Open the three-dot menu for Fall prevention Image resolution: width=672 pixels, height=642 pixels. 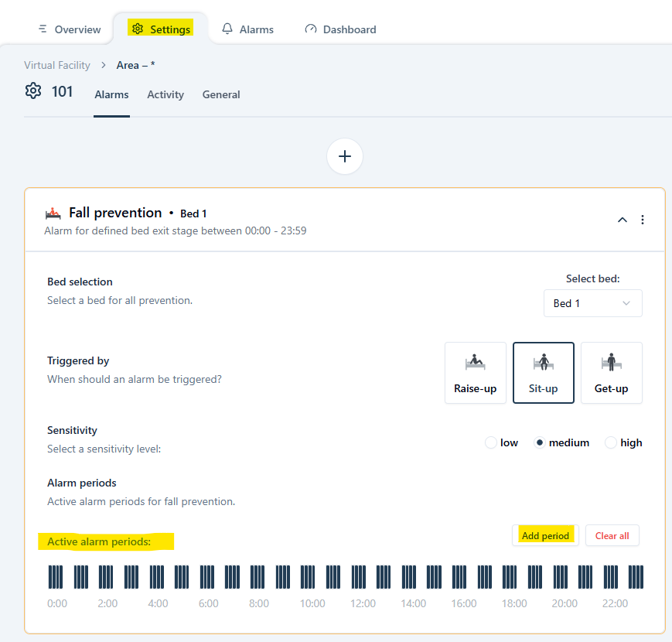pyautogui.click(x=643, y=220)
